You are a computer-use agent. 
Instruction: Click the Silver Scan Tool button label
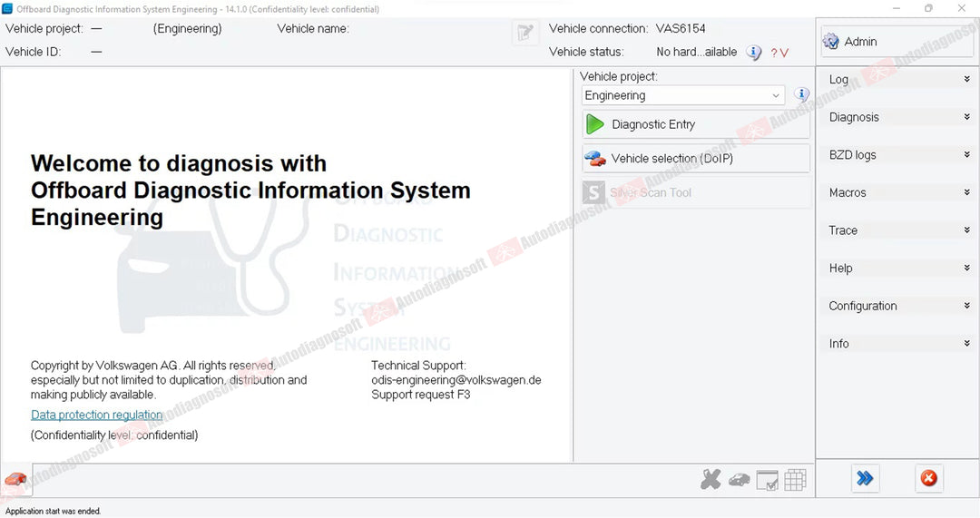click(651, 192)
